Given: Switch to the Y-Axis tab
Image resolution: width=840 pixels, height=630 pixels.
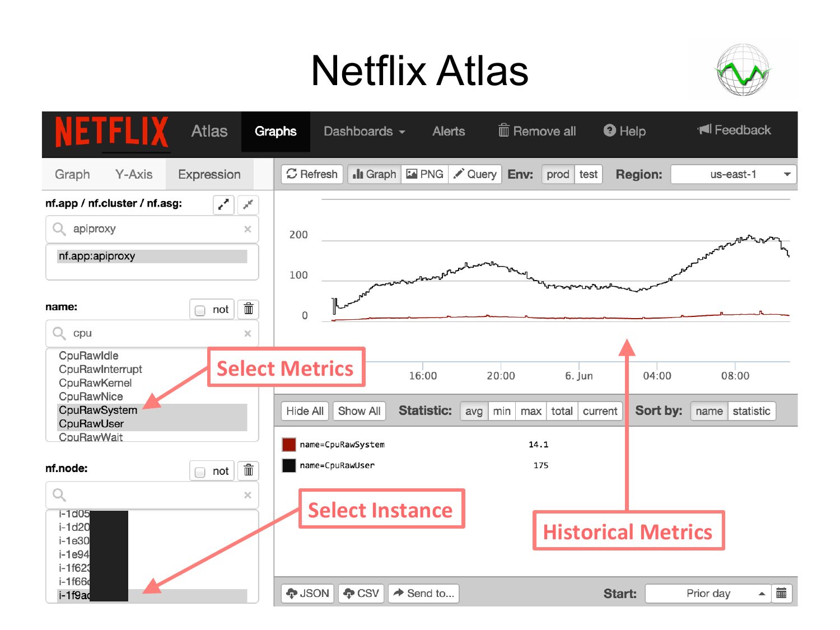Looking at the screenshot, I should point(134,175).
